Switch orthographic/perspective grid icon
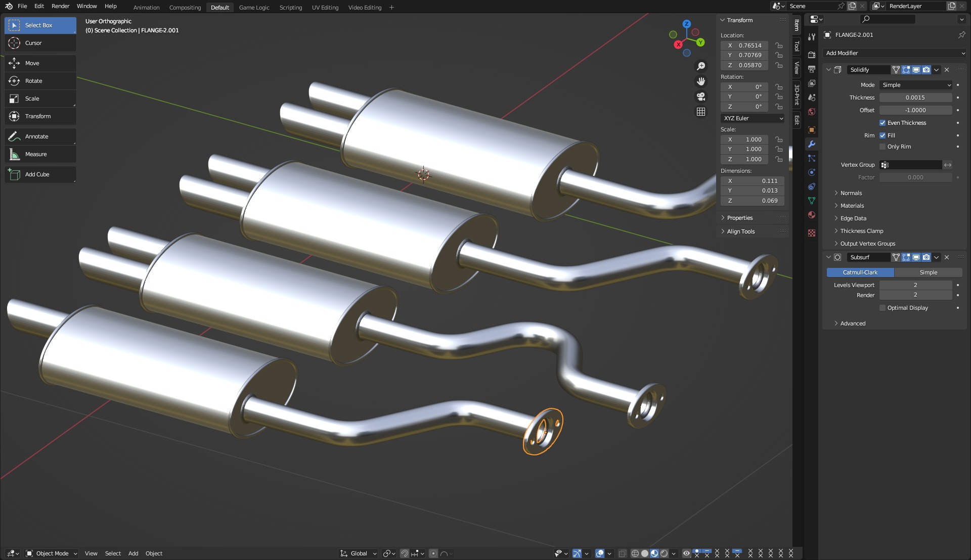The width and height of the screenshot is (971, 560). point(701,112)
